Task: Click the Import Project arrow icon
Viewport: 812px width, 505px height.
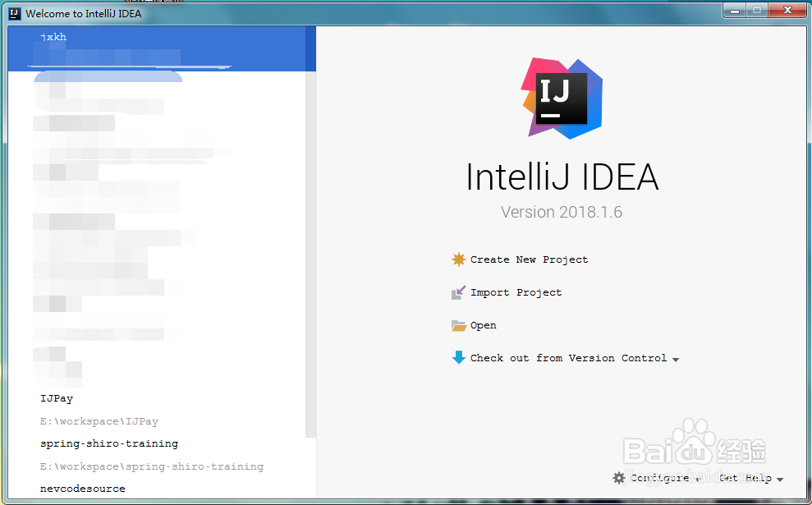Action: click(458, 292)
